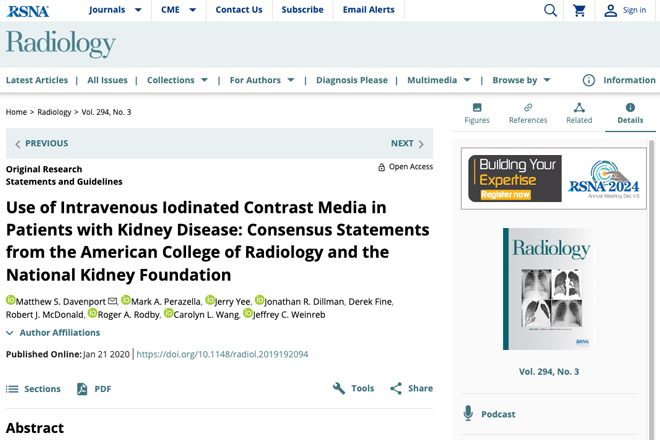Click the Related network icon
The height and width of the screenshot is (440, 660).
tap(579, 107)
